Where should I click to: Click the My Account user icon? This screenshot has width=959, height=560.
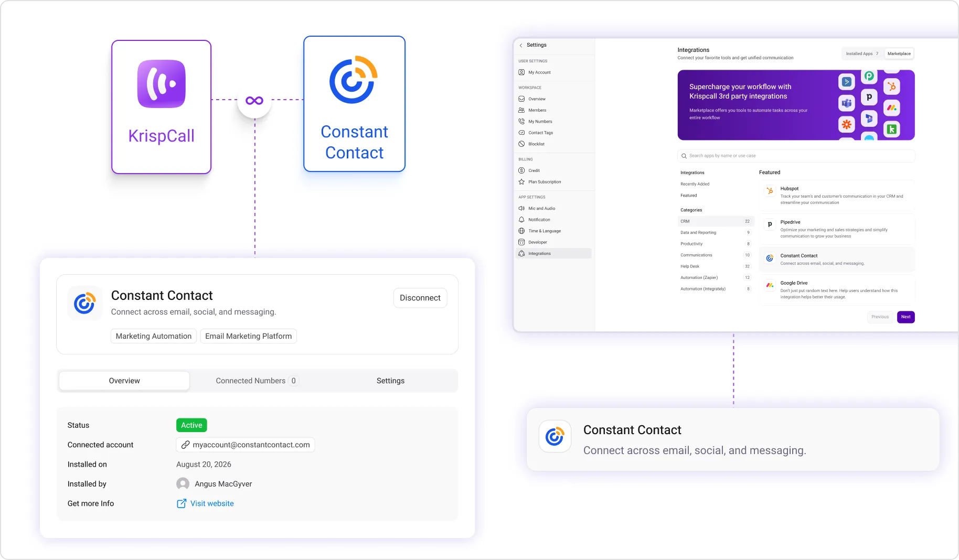(521, 72)
